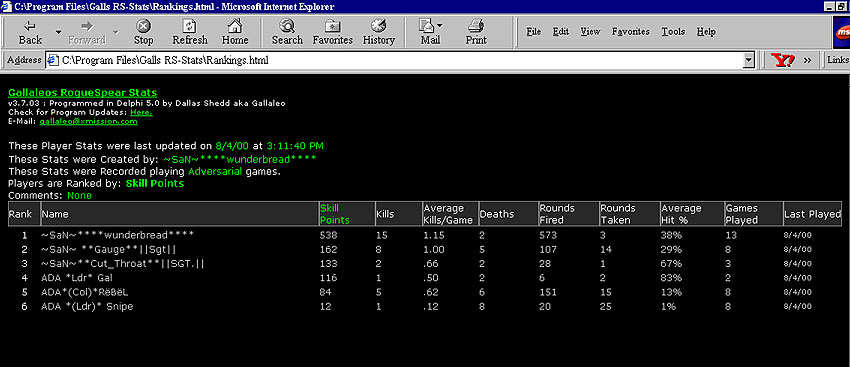The height and width of the screenshot is (367, 850).
Task: Select player ~SaN~**Cut_Throat**||SGT.||
Action: pos(122,263)
